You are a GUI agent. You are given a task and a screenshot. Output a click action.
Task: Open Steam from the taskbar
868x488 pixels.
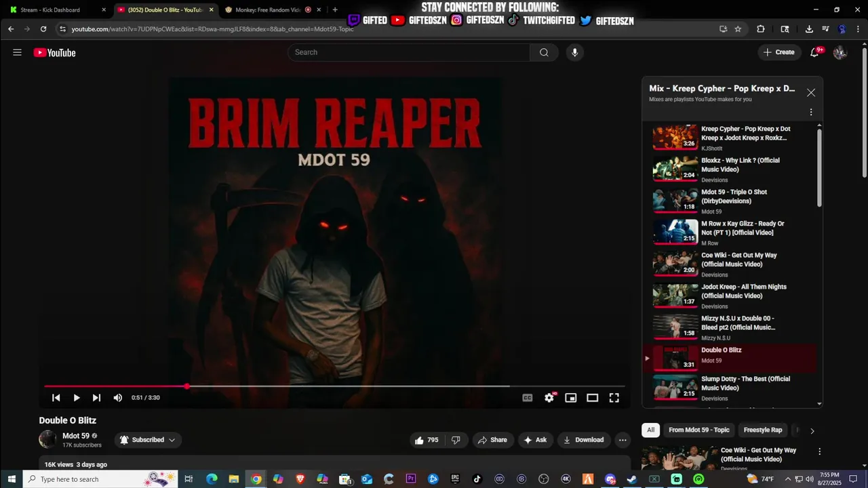631,479
